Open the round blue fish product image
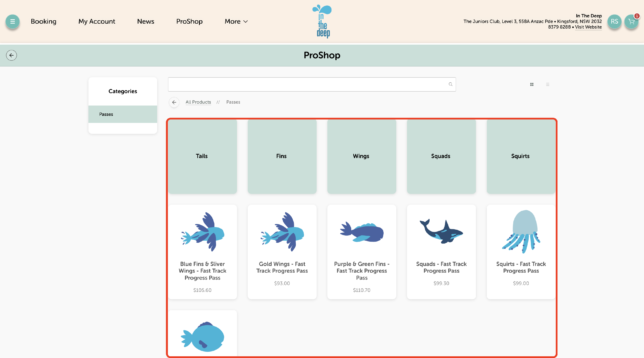 click(202, 336)
